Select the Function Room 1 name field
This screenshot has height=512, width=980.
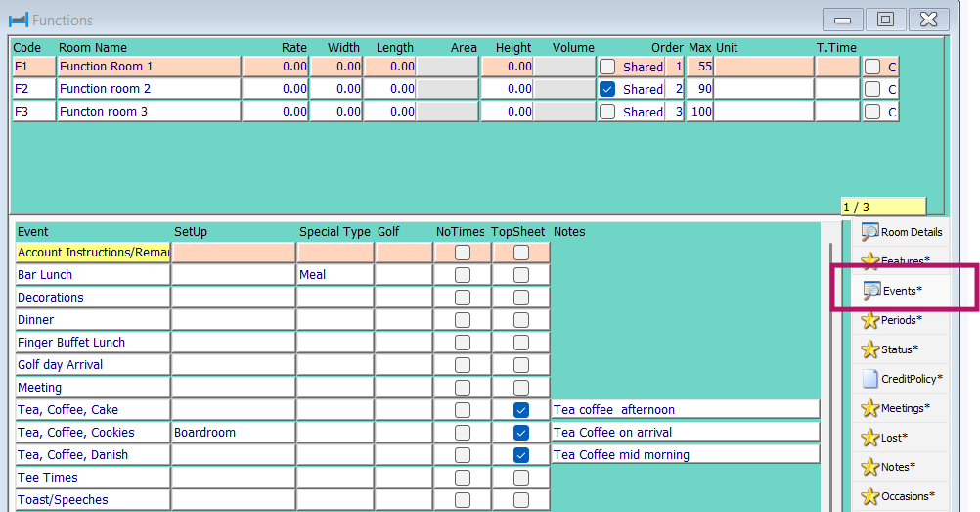[149, 67]
